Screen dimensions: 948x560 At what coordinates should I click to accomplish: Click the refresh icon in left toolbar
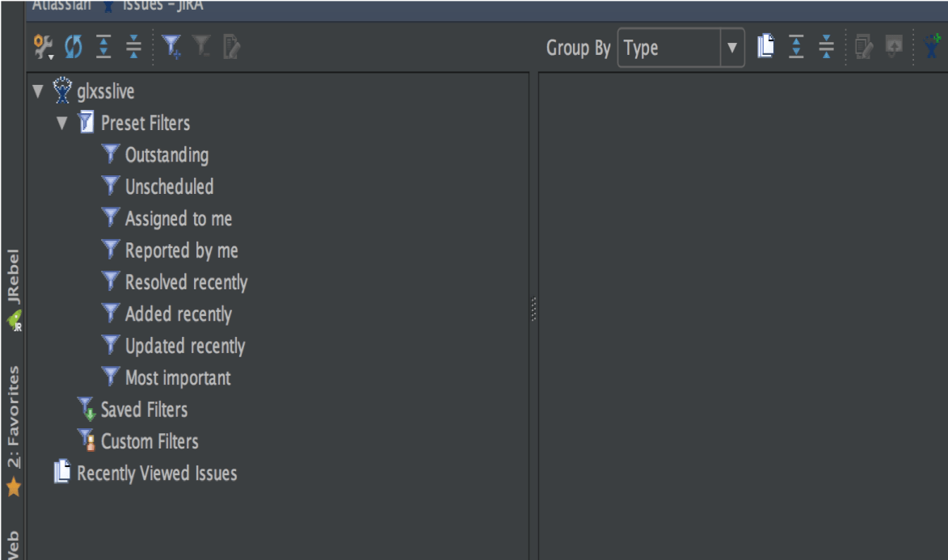[74, 48]
